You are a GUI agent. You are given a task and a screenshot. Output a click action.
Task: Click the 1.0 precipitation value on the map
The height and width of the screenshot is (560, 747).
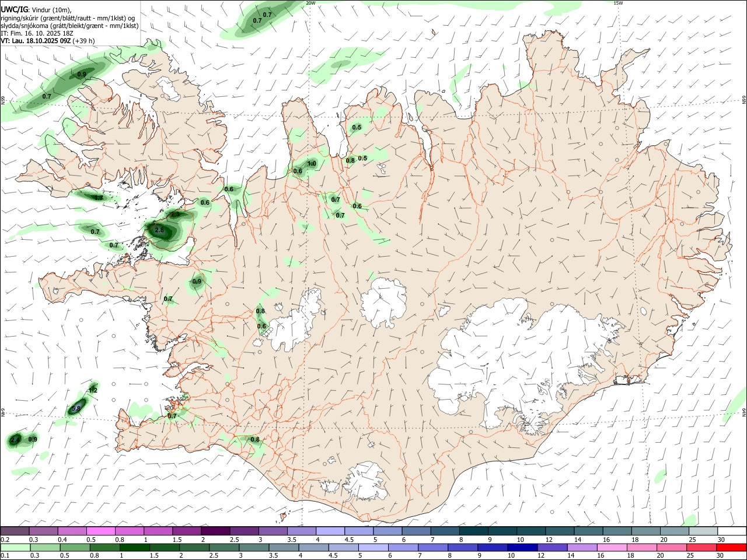312,164
